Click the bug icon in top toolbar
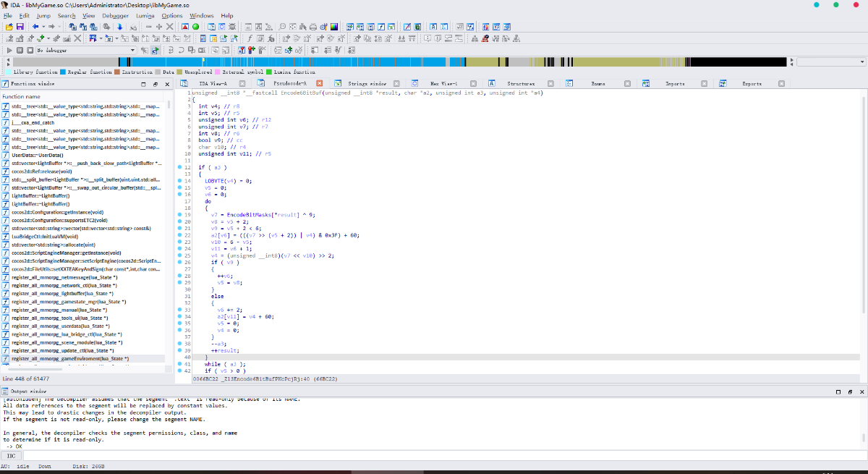Image resolution: width=868 pixels, height=474 pixels. coord(232,27)
